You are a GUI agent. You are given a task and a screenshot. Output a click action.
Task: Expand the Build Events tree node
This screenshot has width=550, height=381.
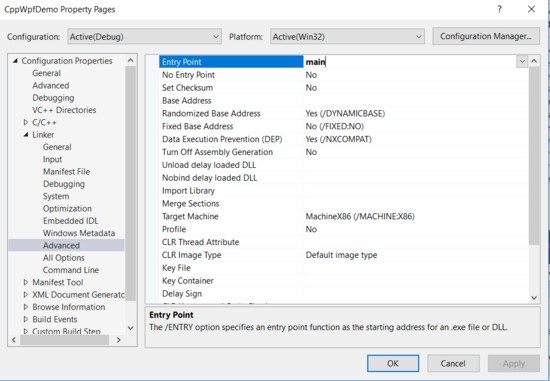click(x=26, y=319)
